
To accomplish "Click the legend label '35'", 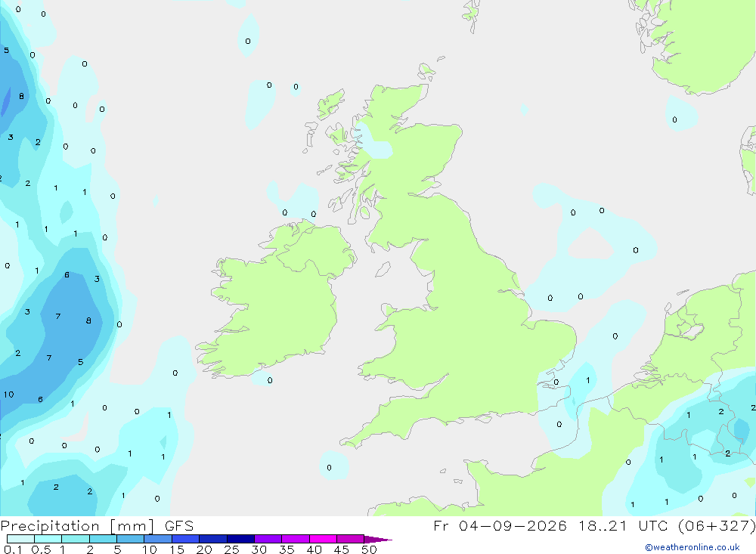I will tap(287, 549).
